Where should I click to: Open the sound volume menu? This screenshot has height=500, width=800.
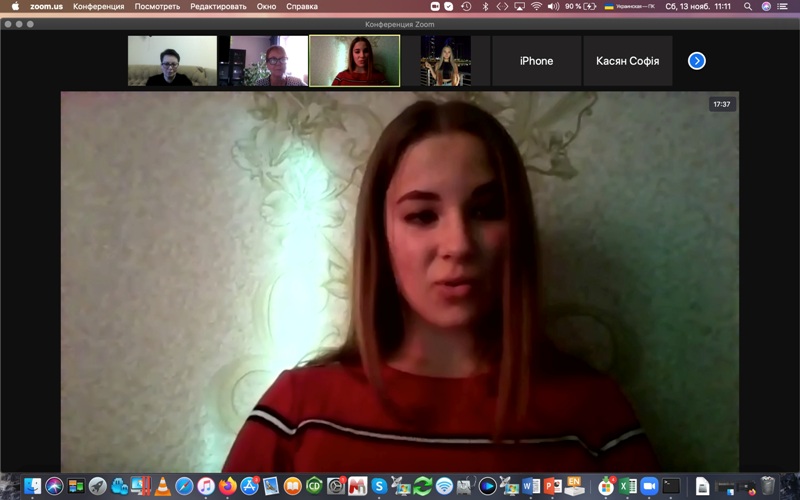click(553, 7)
